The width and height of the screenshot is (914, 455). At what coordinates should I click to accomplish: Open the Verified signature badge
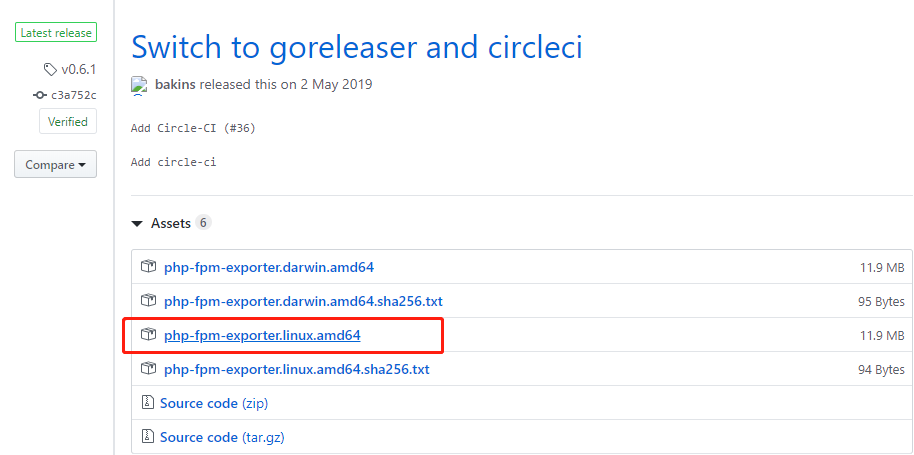[68, 122]
